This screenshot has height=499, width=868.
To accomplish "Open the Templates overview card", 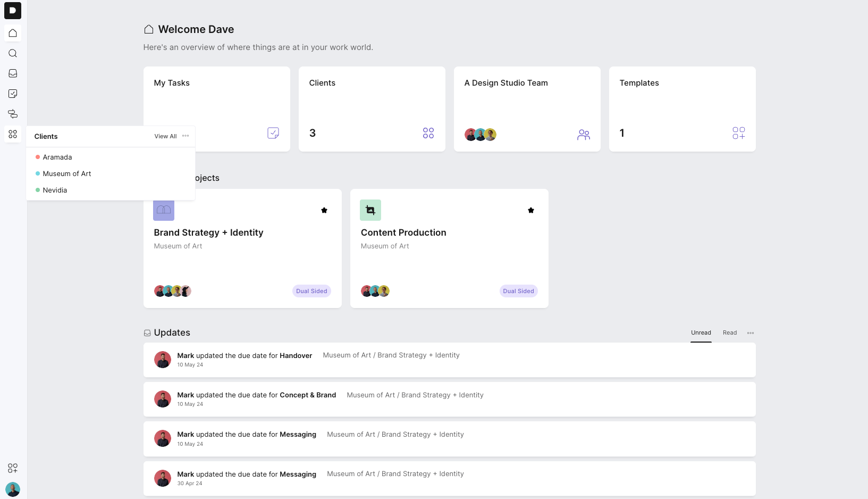I will pos(682,109).
